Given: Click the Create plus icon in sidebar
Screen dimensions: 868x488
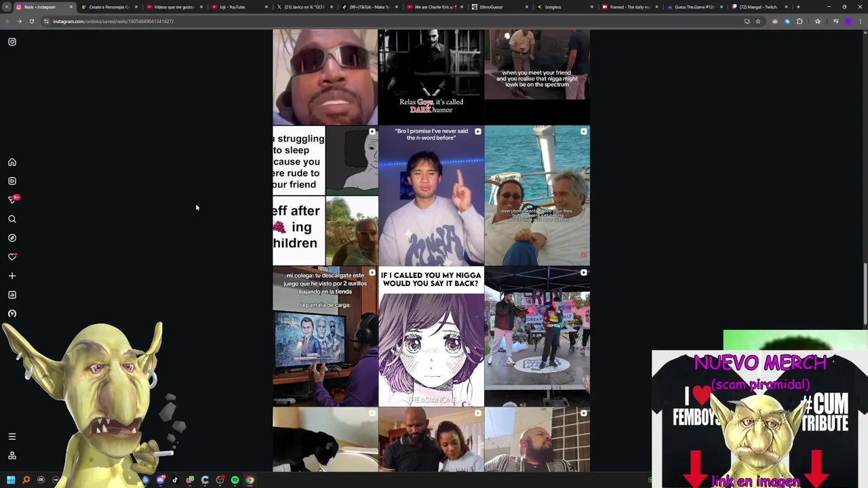Looking at the screenshot, I should 12,276.
